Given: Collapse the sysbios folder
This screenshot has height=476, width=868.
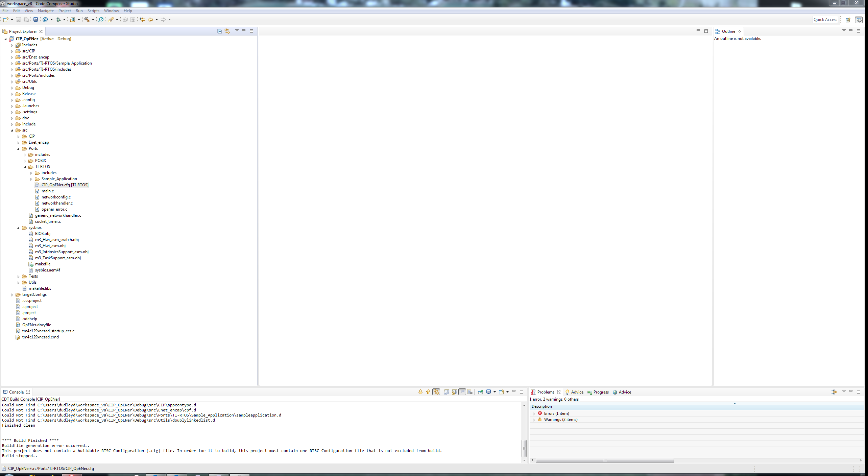Looking at the screenshot, I should click(x=19, y=228).
